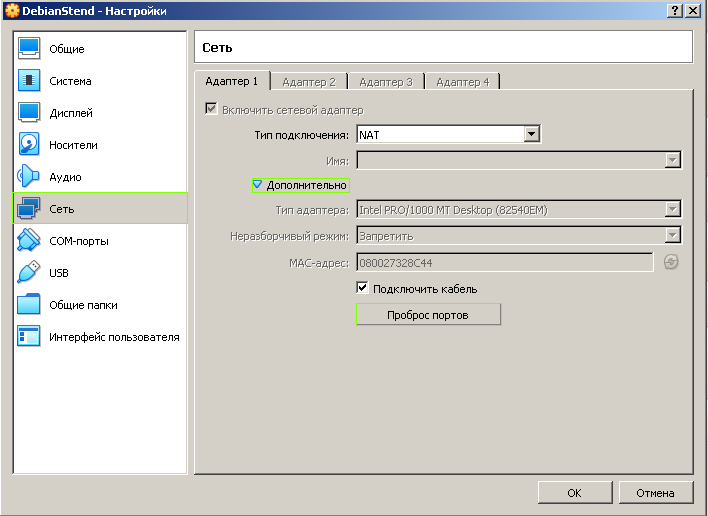Switch to the Адаптер 3 tab
Screen dimensions: 708x516
(x=386, y=82)
